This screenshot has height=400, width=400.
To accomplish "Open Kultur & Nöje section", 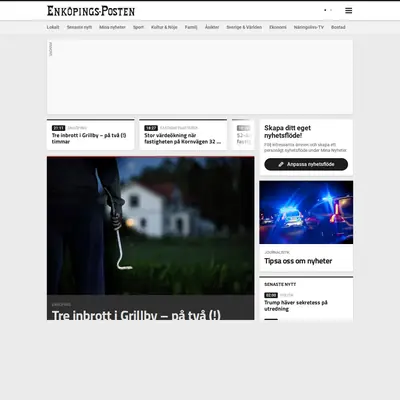I will [x=164, y=27].
